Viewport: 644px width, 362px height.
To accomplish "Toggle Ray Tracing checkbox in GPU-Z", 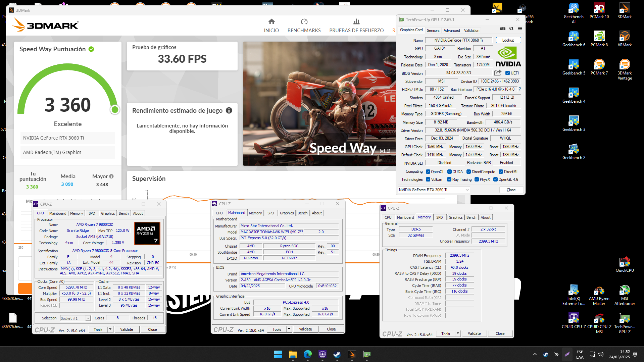I will coord(449,179).
